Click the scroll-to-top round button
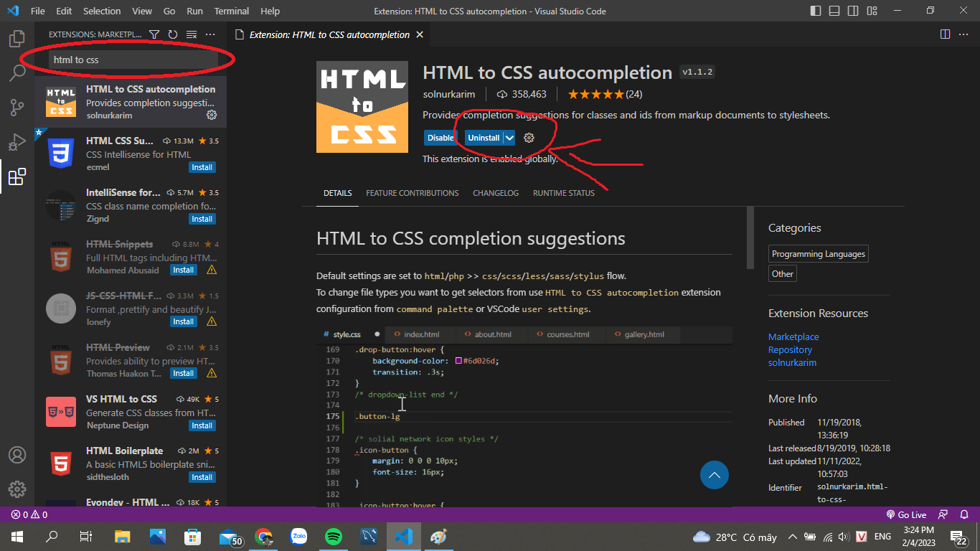The image size is (980, 551). [714, 475]
